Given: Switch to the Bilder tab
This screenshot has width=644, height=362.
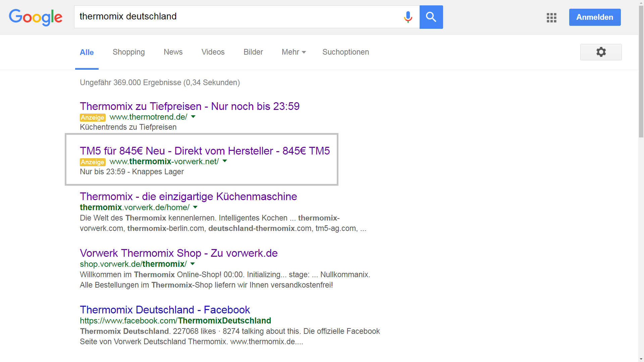Looking at the screenshot, I should coord(253,52).
